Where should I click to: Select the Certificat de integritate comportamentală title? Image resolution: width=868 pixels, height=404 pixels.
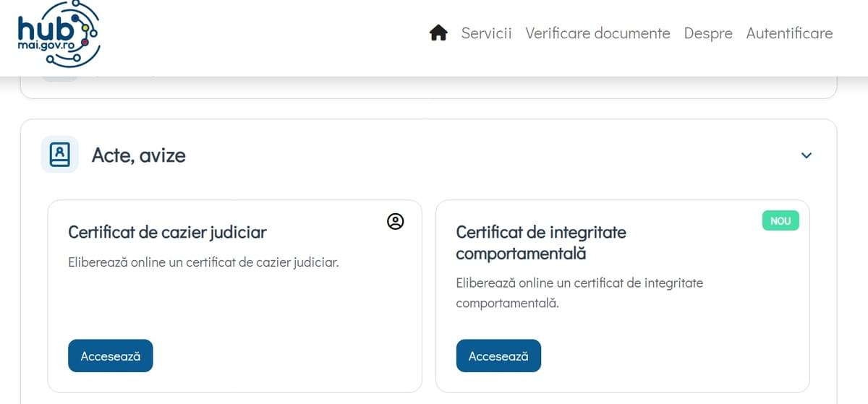541,243
